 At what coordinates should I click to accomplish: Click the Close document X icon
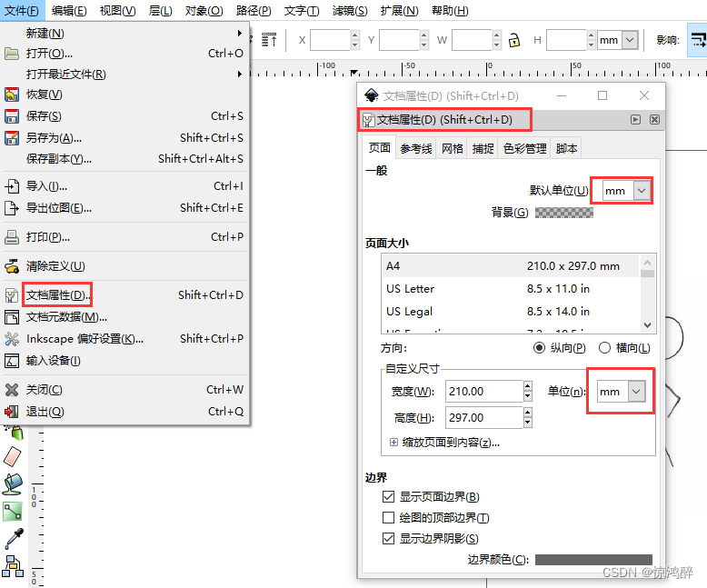[11, 390]
